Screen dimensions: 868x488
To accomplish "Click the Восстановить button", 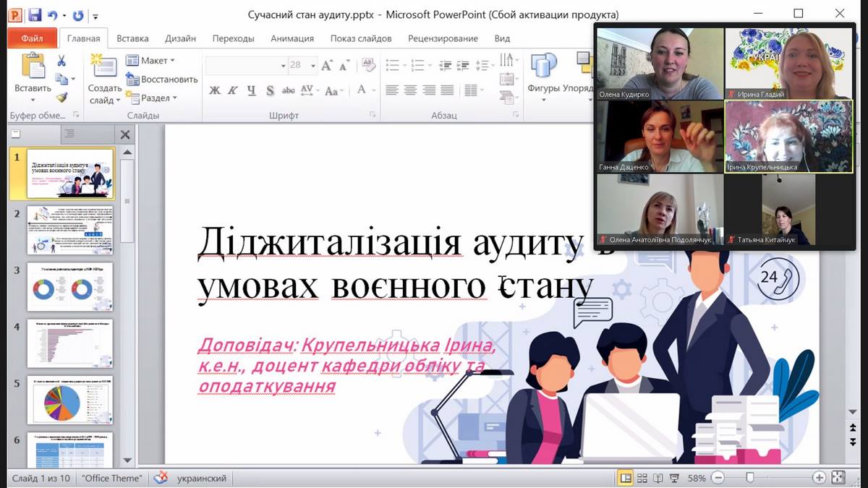I will (x=162, y=80).
